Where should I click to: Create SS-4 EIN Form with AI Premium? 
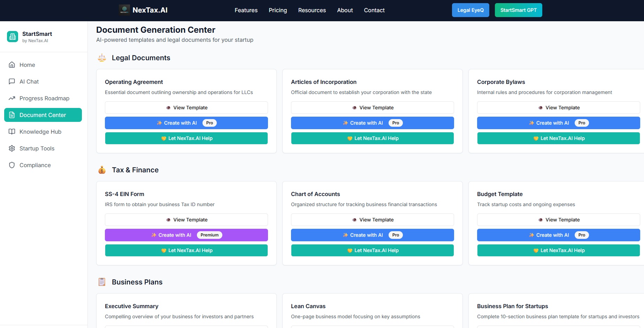pyautogui.click(x=186, y=235)
